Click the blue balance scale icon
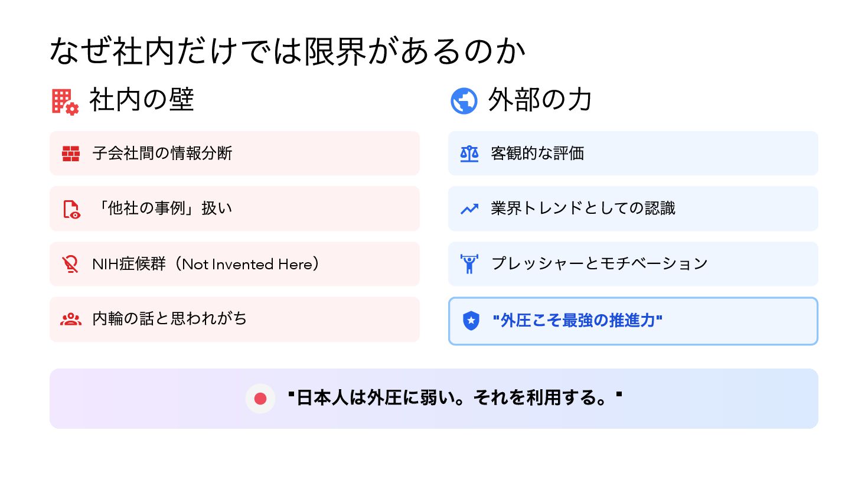This screenshot has width=868, height=489. coord(469,154)
